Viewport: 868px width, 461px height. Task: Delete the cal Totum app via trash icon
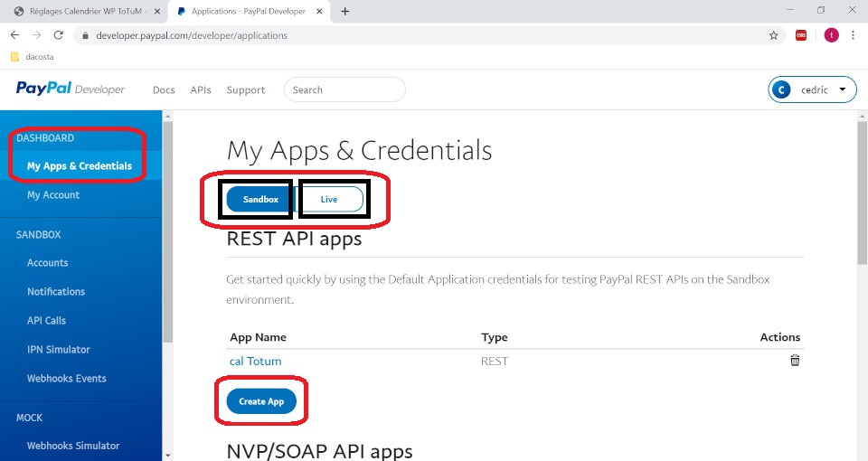click(795, 361)
